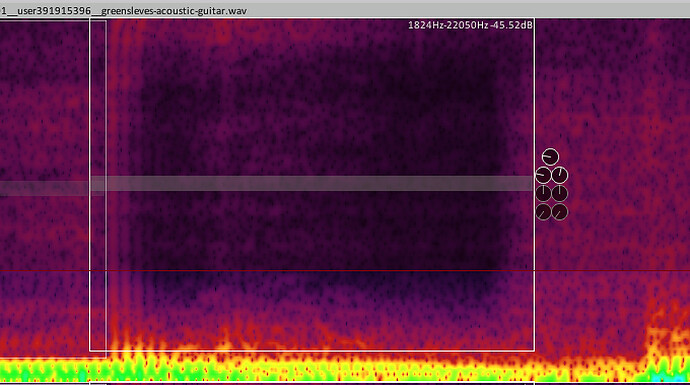Image resolution: width=690 pixels, height=385 pixels.
Task: Grab the bottom edge of the spectral selection box
Action: pos(312,351)
